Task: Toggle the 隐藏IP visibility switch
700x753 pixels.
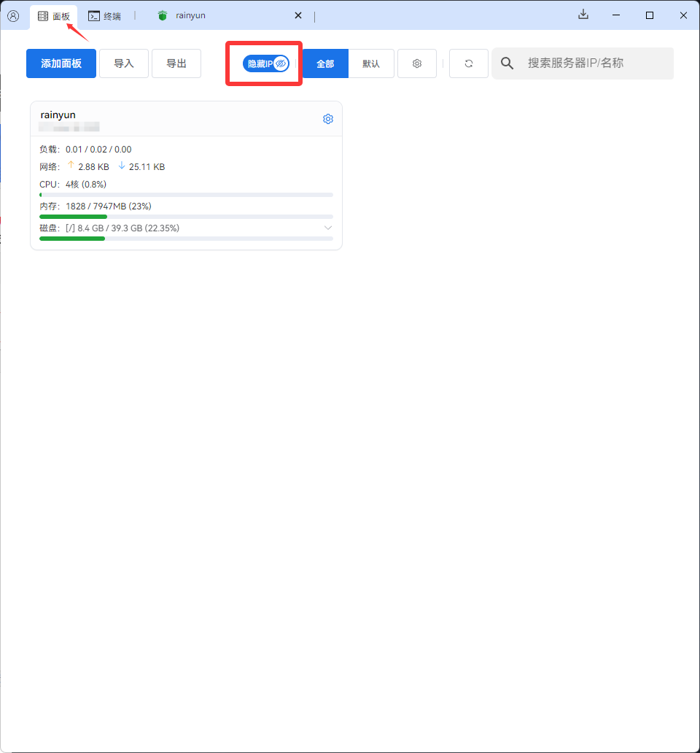Action: tap(263, 63)
